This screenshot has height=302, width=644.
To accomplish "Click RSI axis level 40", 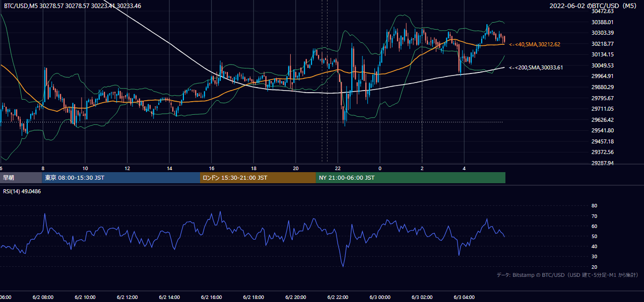I will click(594, 246).
